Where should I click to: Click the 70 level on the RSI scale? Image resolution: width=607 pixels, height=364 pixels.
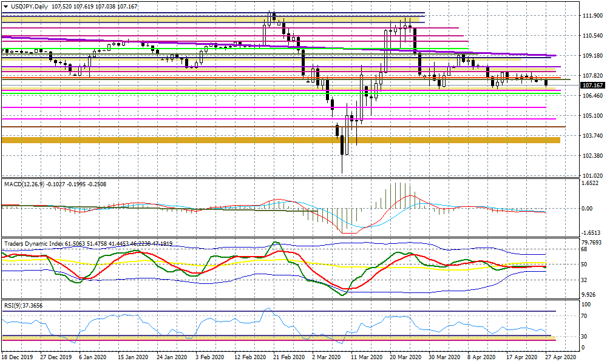tap(585, 317)
